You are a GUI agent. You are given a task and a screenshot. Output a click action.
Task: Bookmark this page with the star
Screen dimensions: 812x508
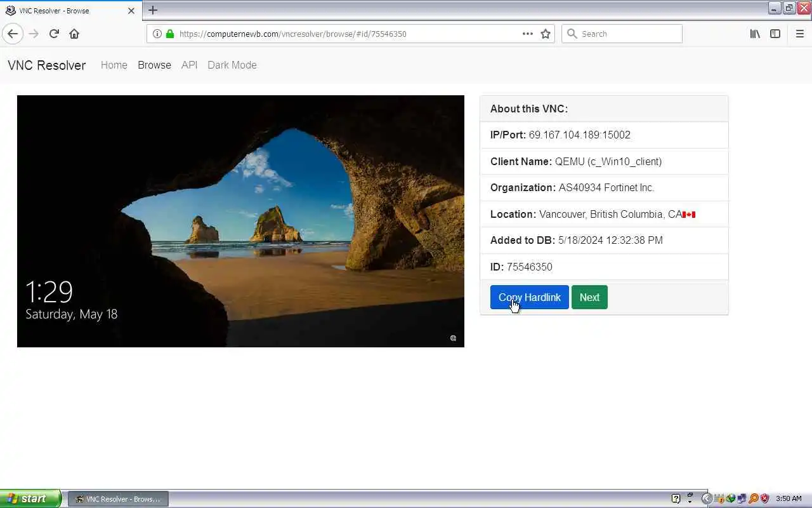pyautogui.click(x=546, y=34)
